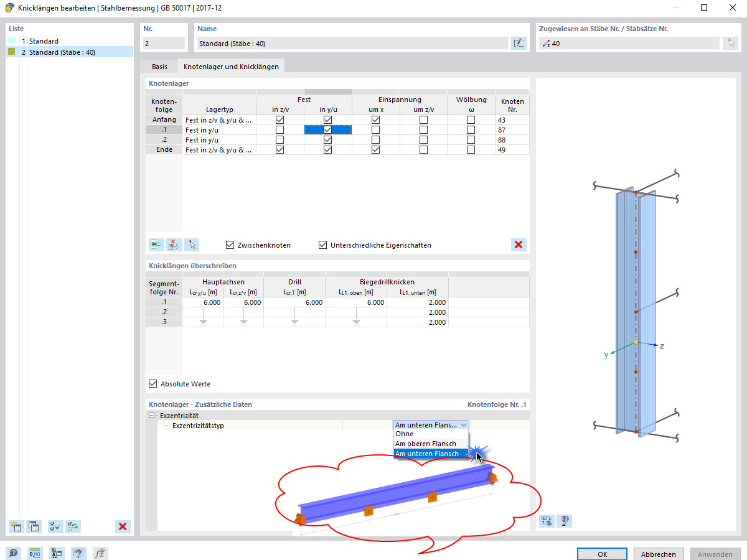Select Knotenlager und Knicklängen tab
This screenshot has width=747, height=560.
[x=231, y=66]
